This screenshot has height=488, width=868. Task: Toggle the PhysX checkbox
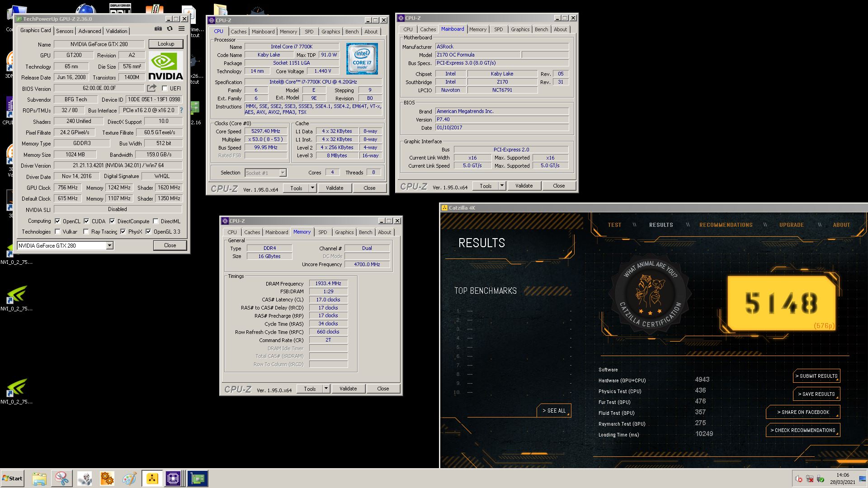[123, 232]
